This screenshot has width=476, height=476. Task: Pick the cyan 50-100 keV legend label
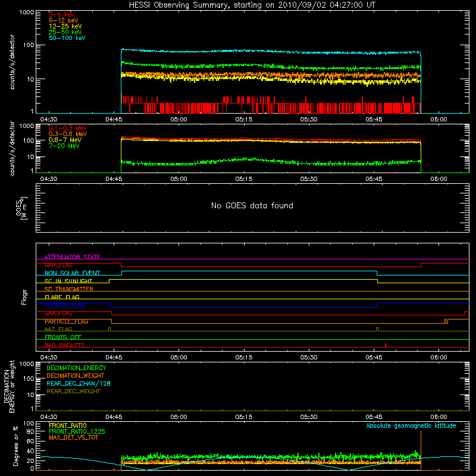coord(67,38)
